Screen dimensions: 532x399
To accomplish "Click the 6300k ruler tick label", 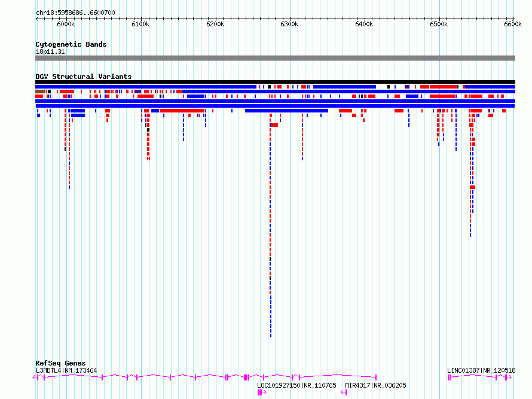I will 289,24.
